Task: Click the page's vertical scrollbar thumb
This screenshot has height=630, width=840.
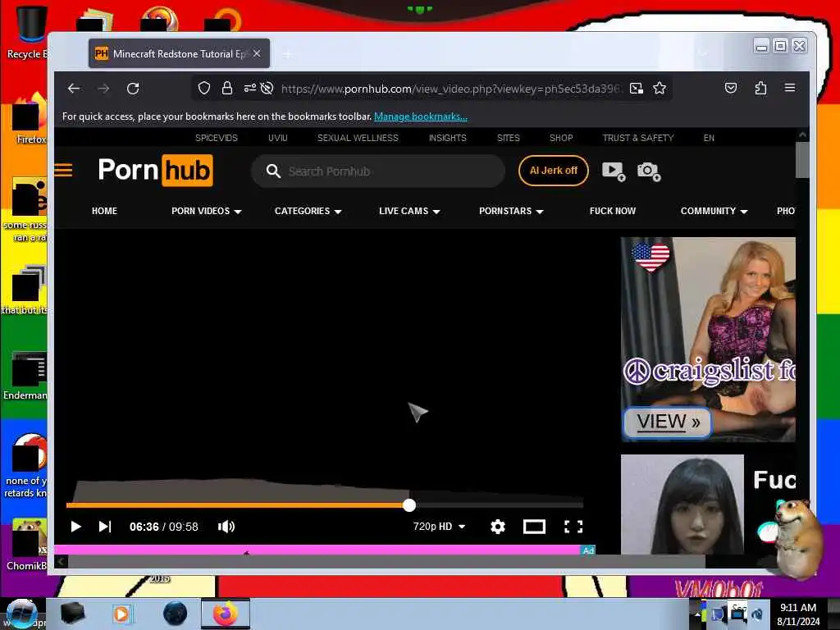Action: coord(802,160)
